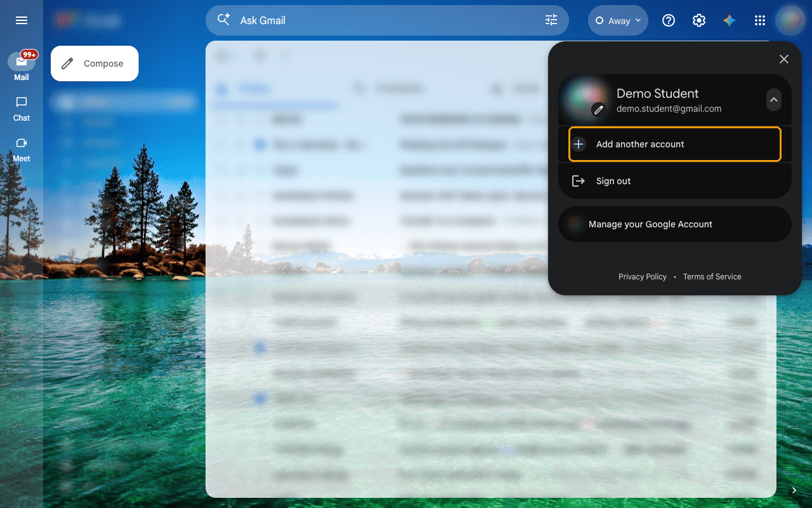Select Sign out in account panel
The height and width of the screenshot is (508, 812).
675,181
